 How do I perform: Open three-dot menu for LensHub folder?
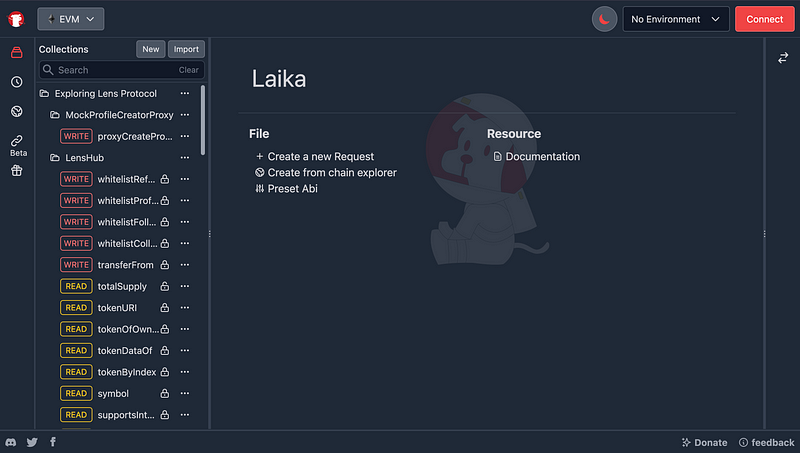[184, 158]
